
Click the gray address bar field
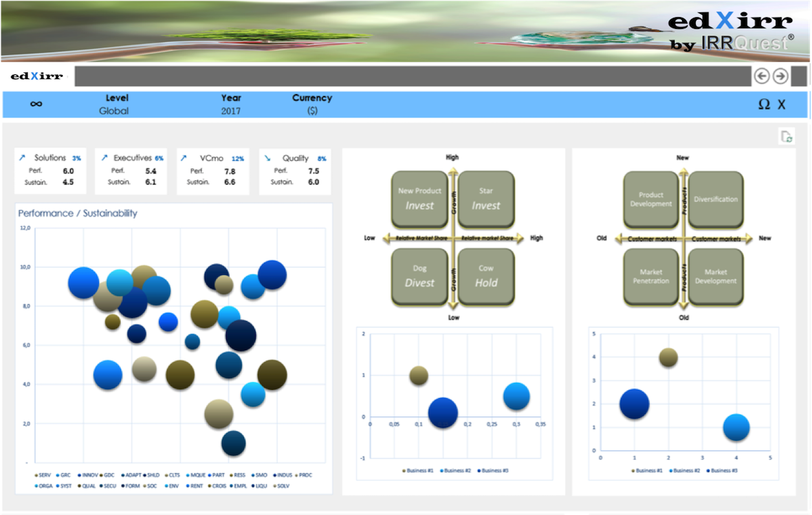click(x=413, y=76)
